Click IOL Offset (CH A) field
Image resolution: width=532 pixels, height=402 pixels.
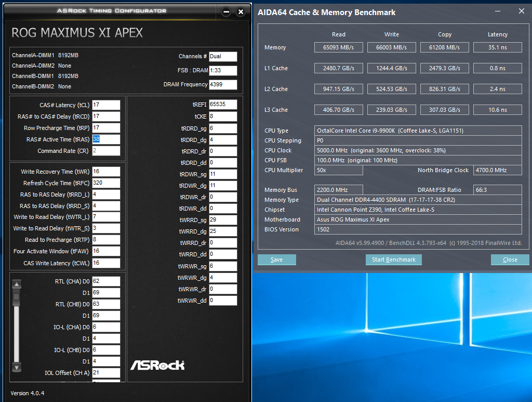[x=106, y=373]
